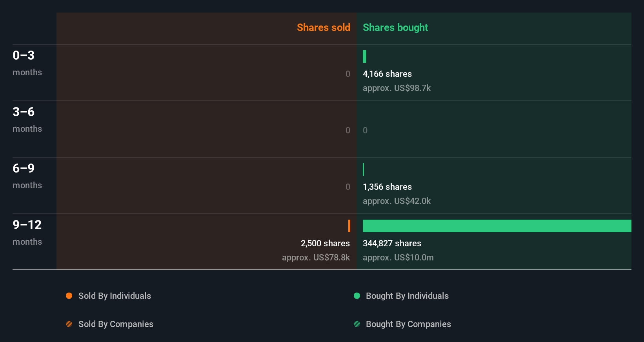
Task: Click the green bar for 0–3 months
Action: 364,56
